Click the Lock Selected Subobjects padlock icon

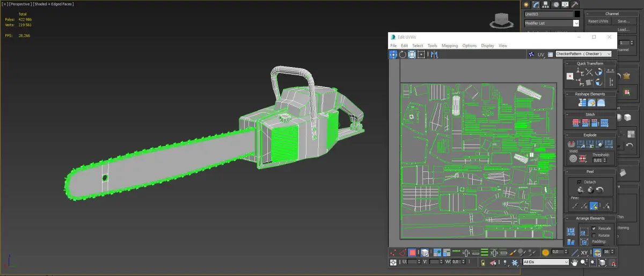pos(483,263)
